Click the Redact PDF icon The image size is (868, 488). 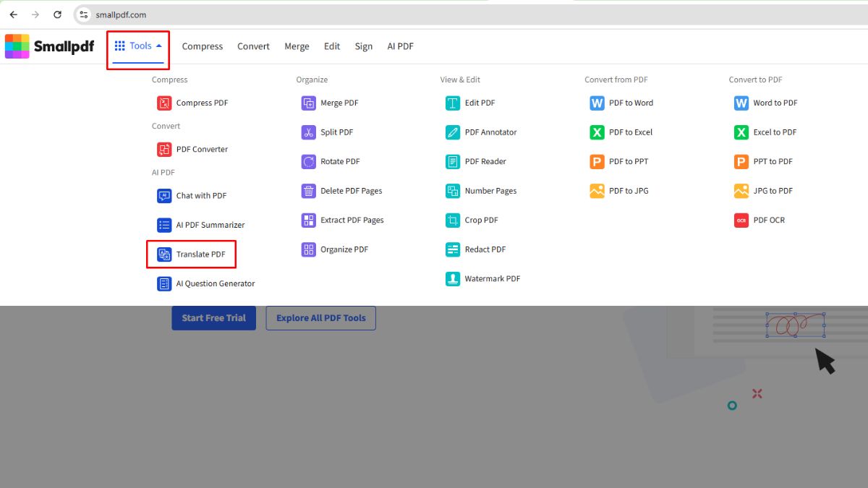tap(453, 249)
